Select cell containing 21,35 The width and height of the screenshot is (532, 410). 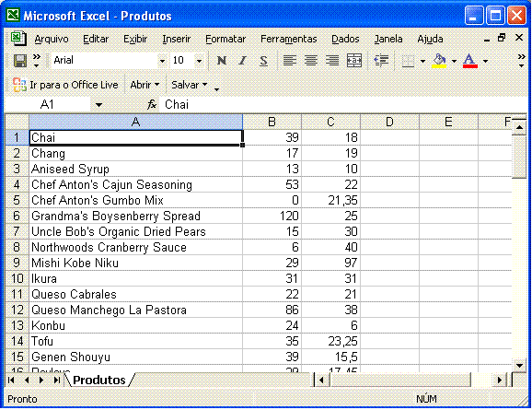click(330, 200)
